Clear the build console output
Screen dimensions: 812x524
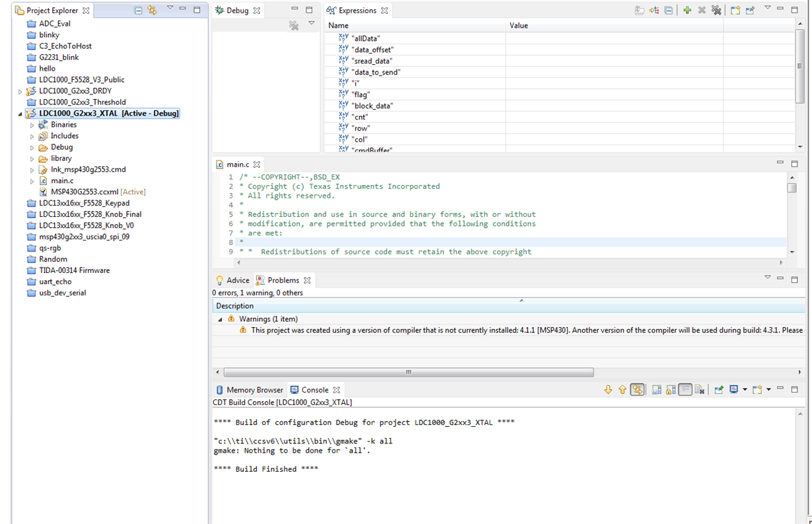tap(700, 390)
